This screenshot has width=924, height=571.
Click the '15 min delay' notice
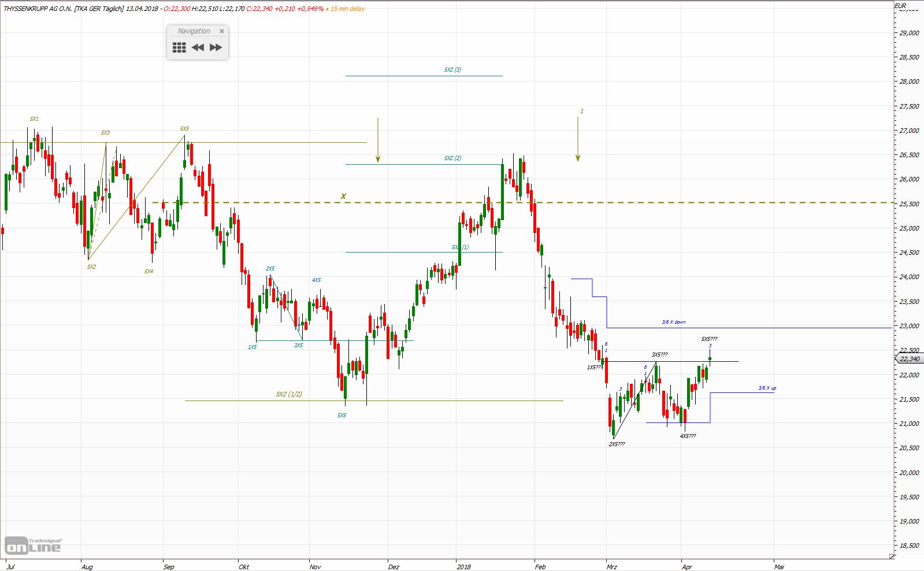tap(347, 9)
